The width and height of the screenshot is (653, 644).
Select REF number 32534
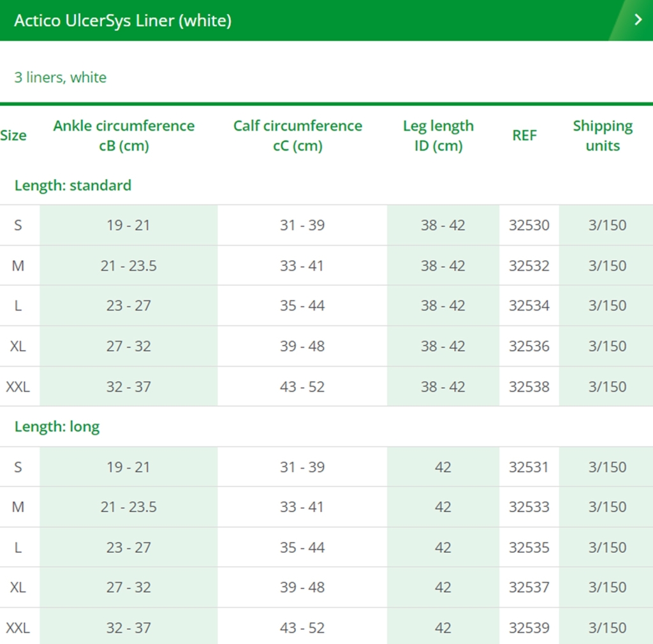pyautogui.click(x=529, y=305)
